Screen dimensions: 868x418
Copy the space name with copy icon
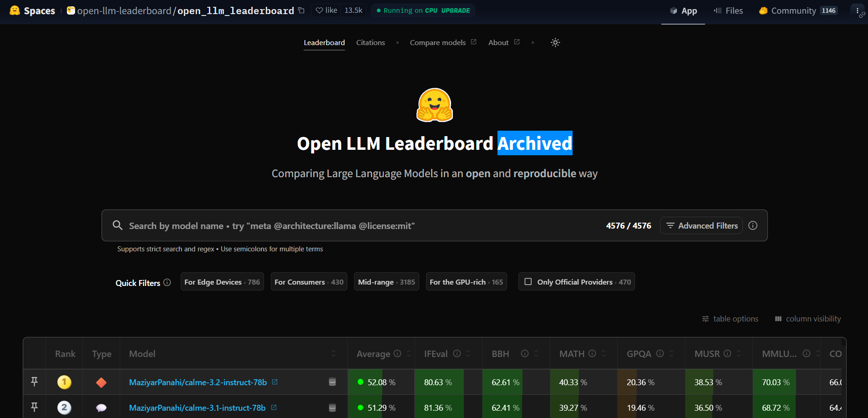click(301, 10)
